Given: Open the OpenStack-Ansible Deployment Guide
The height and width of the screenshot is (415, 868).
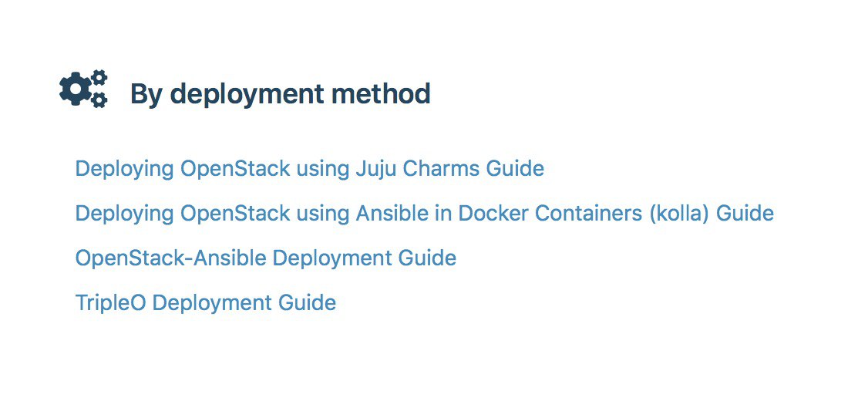Looking at the screenshot, I should pos(265,258).
